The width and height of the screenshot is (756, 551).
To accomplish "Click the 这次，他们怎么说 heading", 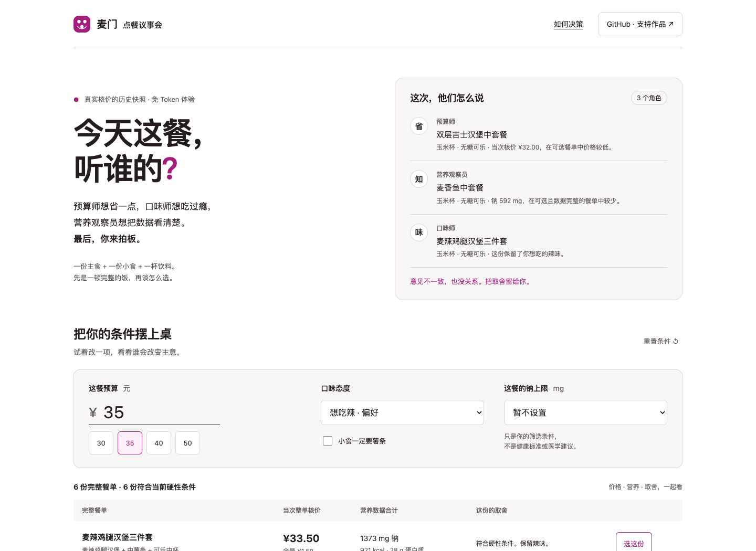I will [x=447, y=98].
